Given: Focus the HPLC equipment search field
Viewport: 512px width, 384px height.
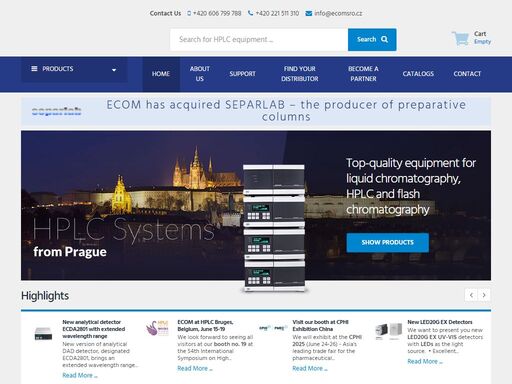Looking at the screenshot, I should pyautogui.click(x=259, y=39).
